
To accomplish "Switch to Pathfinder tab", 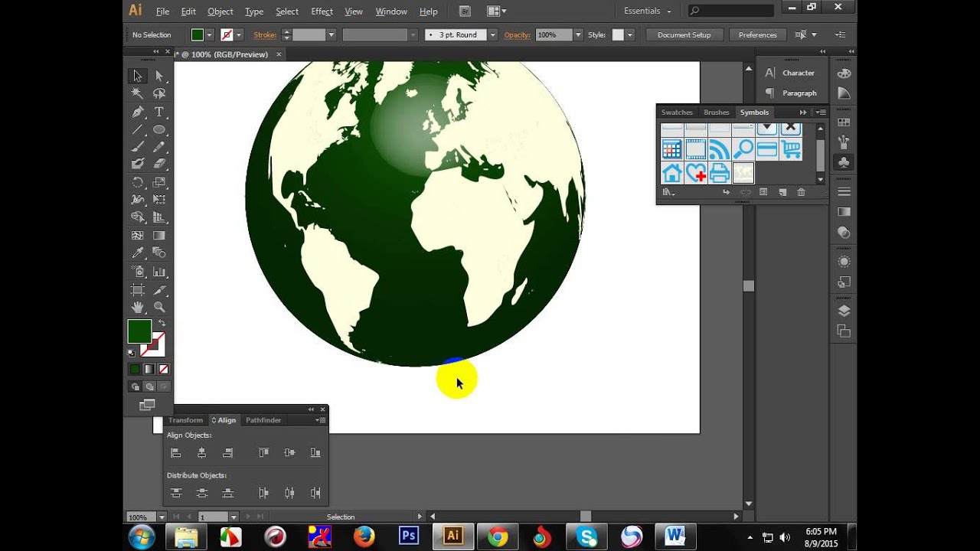I will tap(263, 420).
